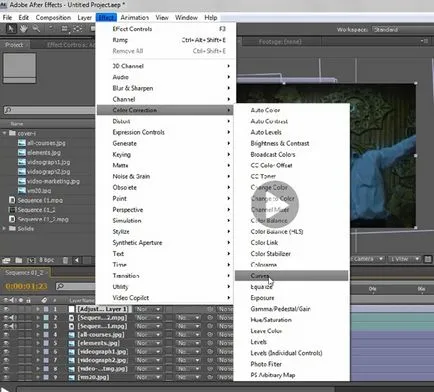434x392 pixels.
Task: Toggle eye visibility for videograph2.jpg layer
Action: pos(6,360)
